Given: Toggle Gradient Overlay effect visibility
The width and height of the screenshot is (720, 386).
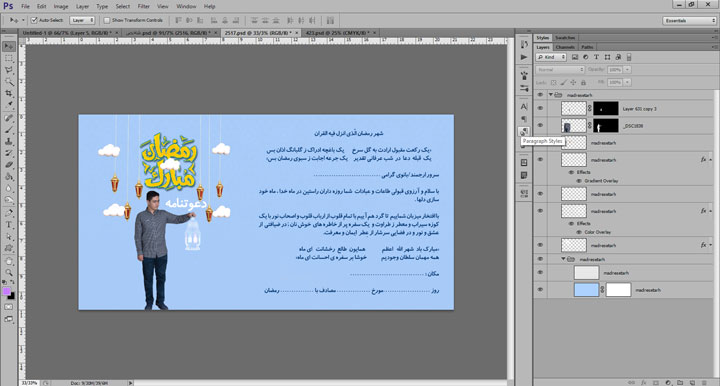Looking at the screenshot, I should pyautogui.click(x=579, y=181).
